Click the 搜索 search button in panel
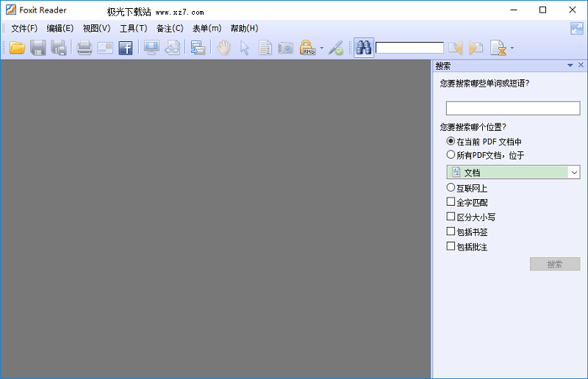Screen dimensions: 588x379 point(555,264)
